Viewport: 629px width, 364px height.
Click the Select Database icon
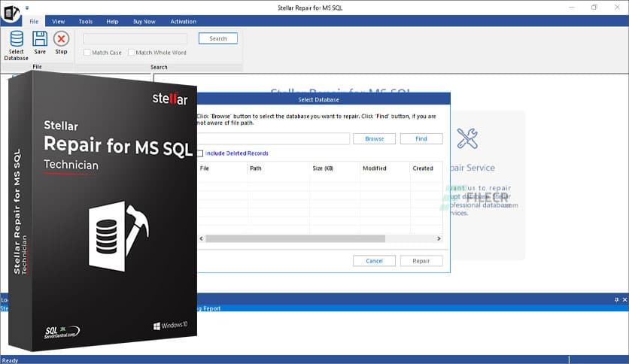pyautogui.click(x=17, y=39)
